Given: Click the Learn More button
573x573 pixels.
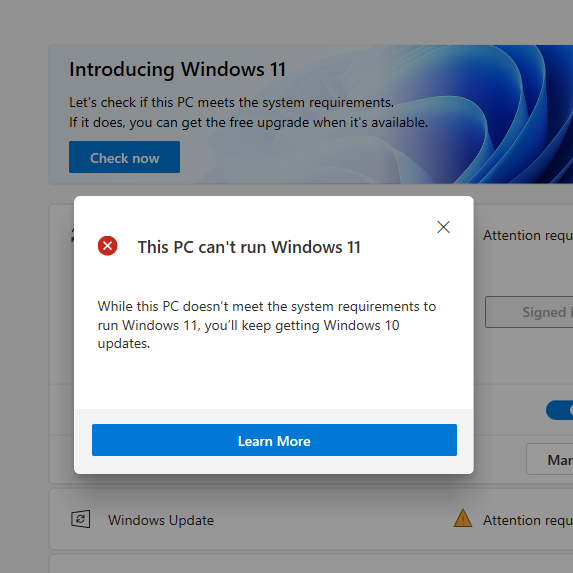Looking at the screenshot, I should 274,440.
